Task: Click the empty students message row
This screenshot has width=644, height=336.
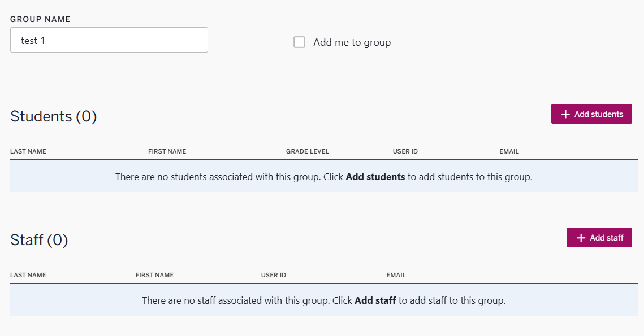Action: [323, 177]
